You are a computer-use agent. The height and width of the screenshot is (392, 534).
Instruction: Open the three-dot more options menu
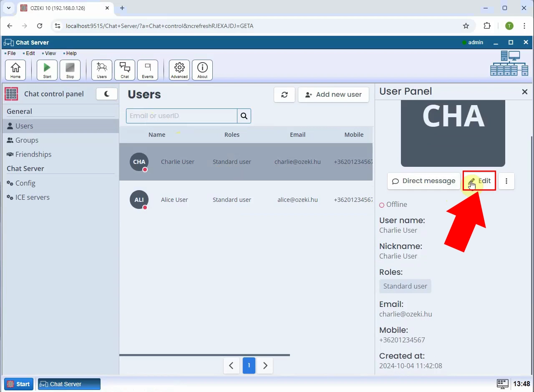tap(506, 181)
